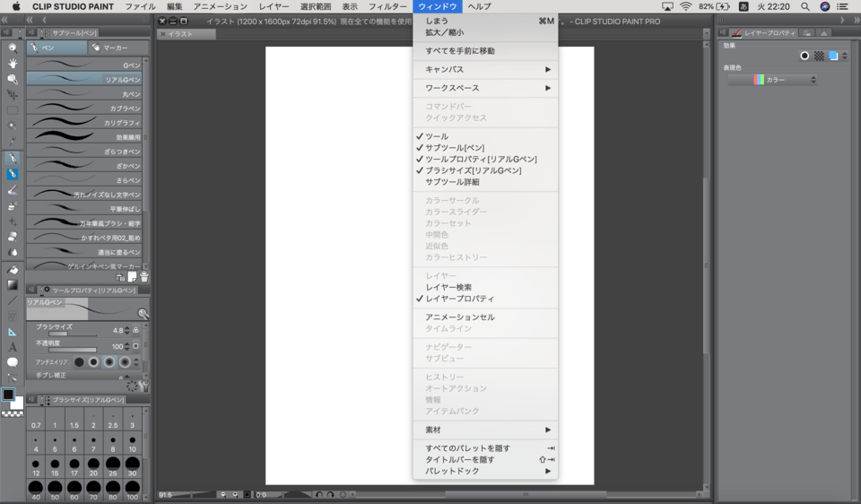Choose the Gradient tool in the toolbar
The image size is (861, 504).
pyautogui.click(x=13, y=284)
